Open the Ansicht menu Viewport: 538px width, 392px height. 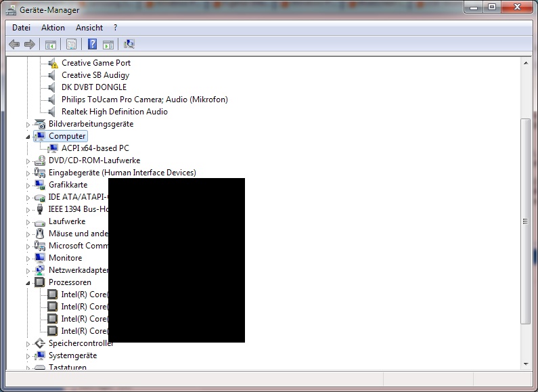(89, 28)
